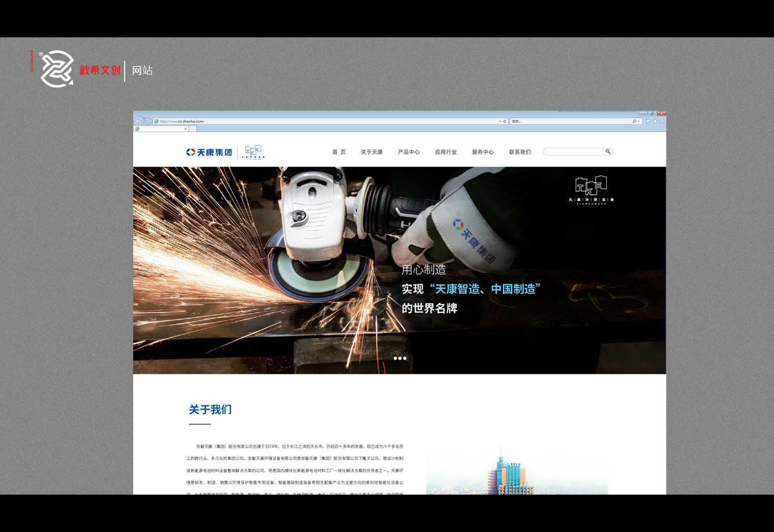
Task: Select 应用行业 in the site menu
Action: [x=445, y=152]
